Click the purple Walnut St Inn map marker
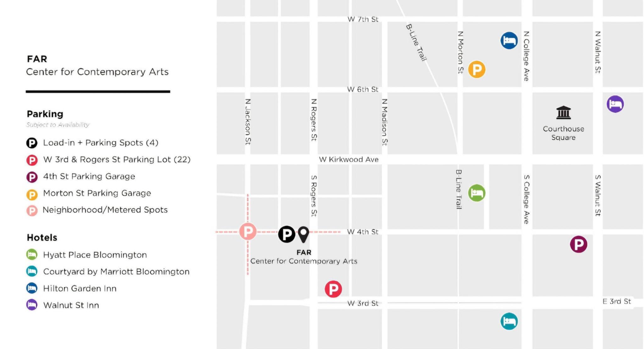The height and width of the screenshot is (349, 644). [615, 104]
